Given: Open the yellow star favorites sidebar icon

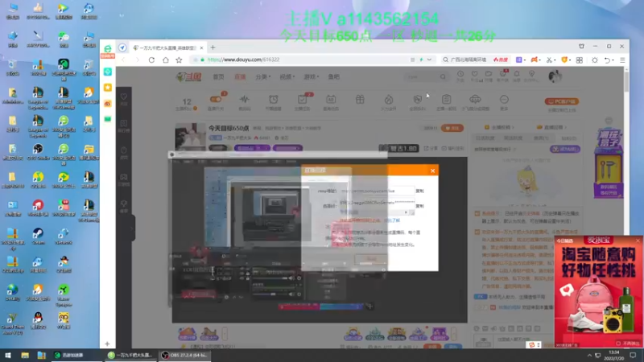Looking at the screenshot, I should (108, 88).
